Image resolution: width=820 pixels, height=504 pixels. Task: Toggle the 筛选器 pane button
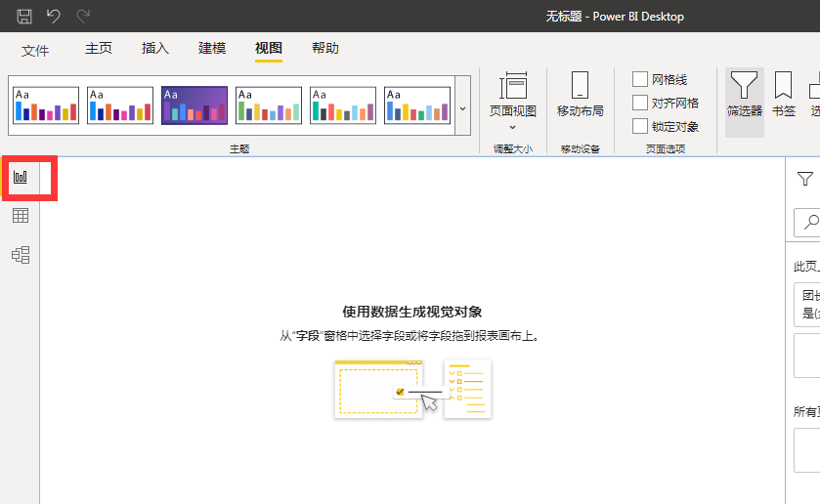[744, 103]
